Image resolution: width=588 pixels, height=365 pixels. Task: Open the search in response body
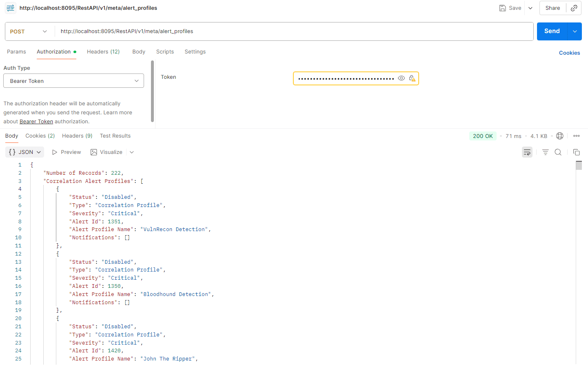click(558, 152)
